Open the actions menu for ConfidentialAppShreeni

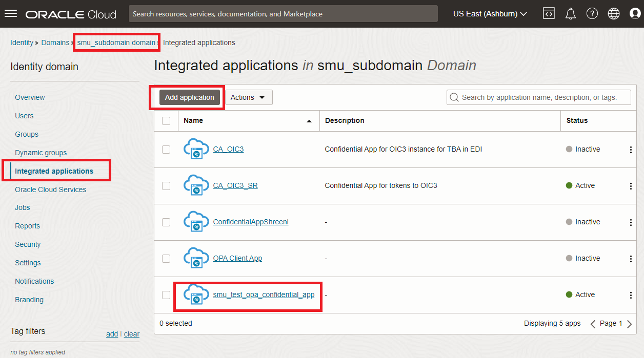[630, 222]
